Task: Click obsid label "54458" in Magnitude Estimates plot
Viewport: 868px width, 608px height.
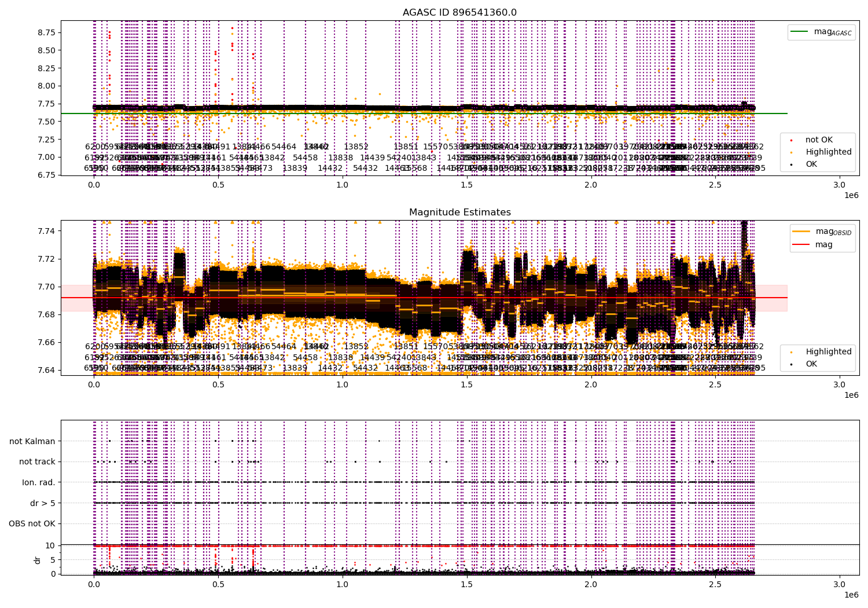Action: [x=305, y=357]
